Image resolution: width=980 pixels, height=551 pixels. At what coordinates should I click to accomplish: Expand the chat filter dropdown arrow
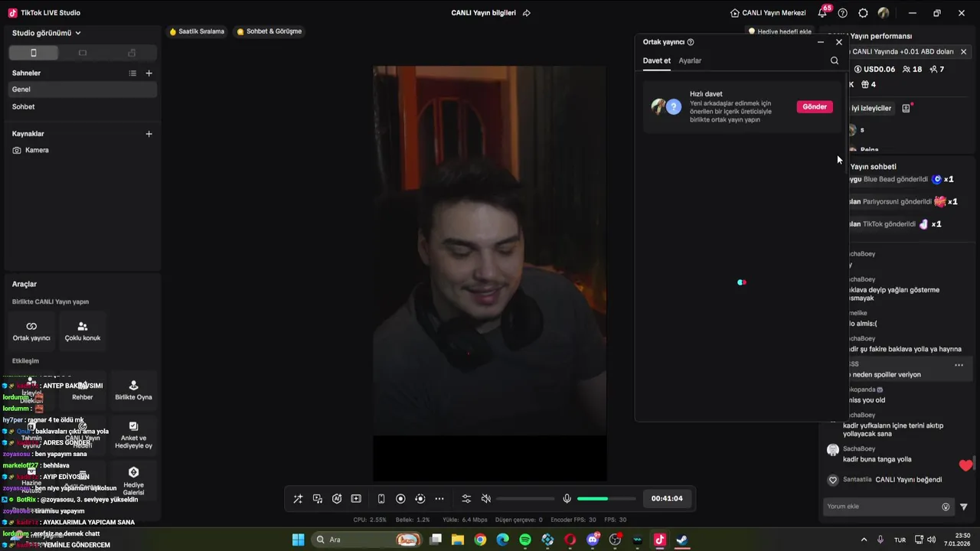coord(964,507)
